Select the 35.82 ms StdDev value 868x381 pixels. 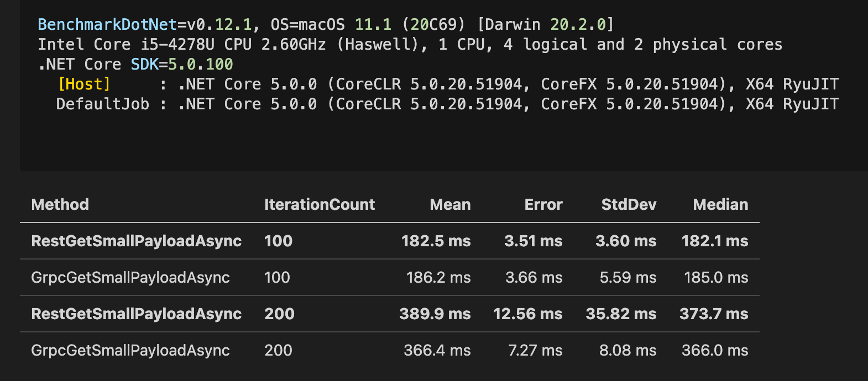[x=621, y=314]
